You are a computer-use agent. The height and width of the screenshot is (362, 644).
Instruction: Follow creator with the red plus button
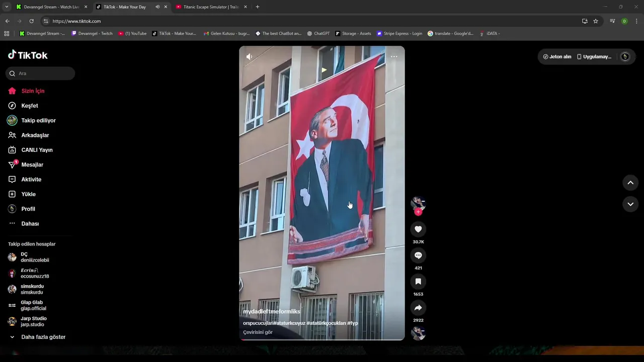click(x=418, y=212)
